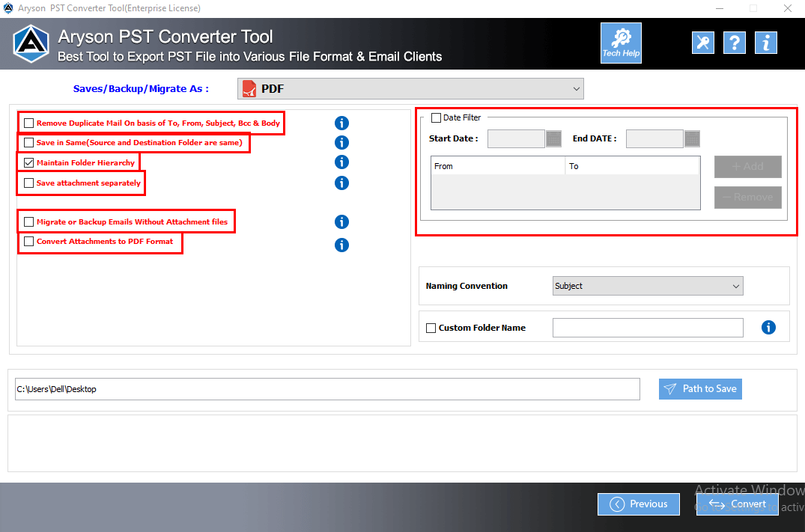The width and height of the screenshot is (805, 532).
Task: Check Migrate or Backup Emails Without Attachment files
Action: coord(28,221)
